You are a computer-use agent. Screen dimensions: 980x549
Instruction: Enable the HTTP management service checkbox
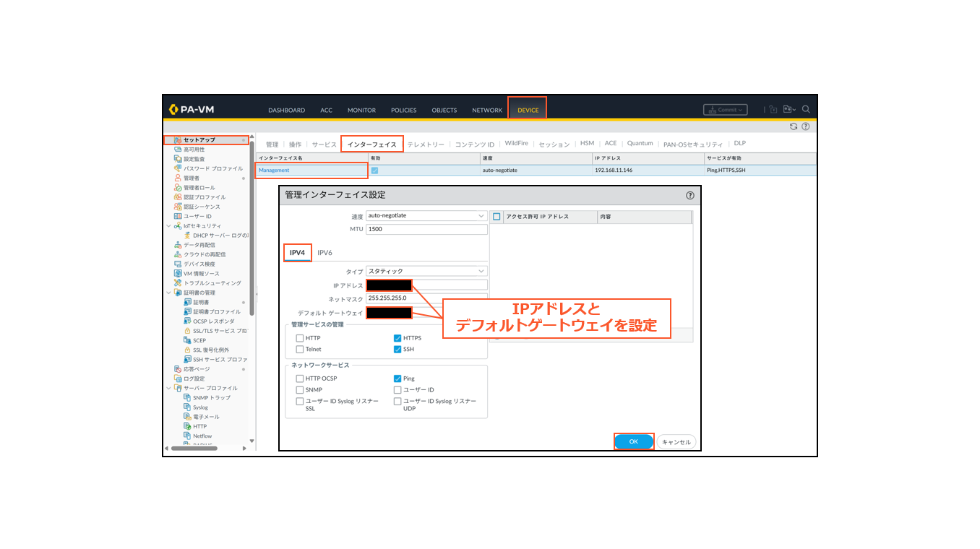tap(300, 337)
